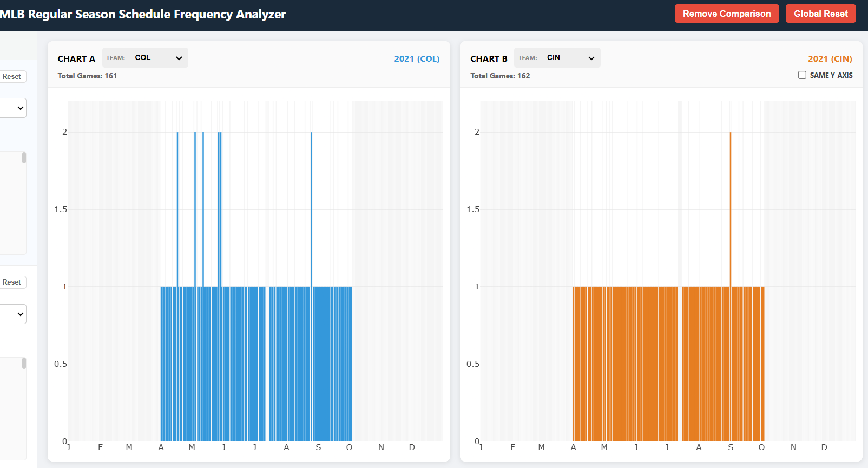Viewport: 868px width, 468px height.
Task: Click the MLB Schedule Frequency Analyzer title
Action: tap(143, 15)
